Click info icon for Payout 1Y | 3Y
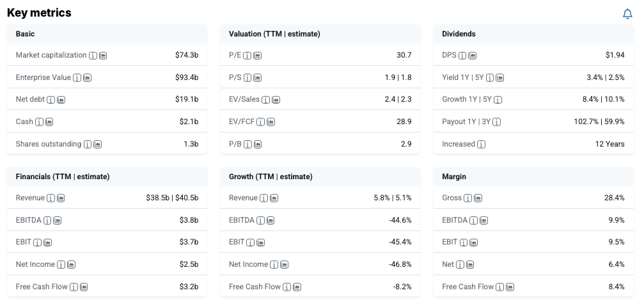 [497, 122]
